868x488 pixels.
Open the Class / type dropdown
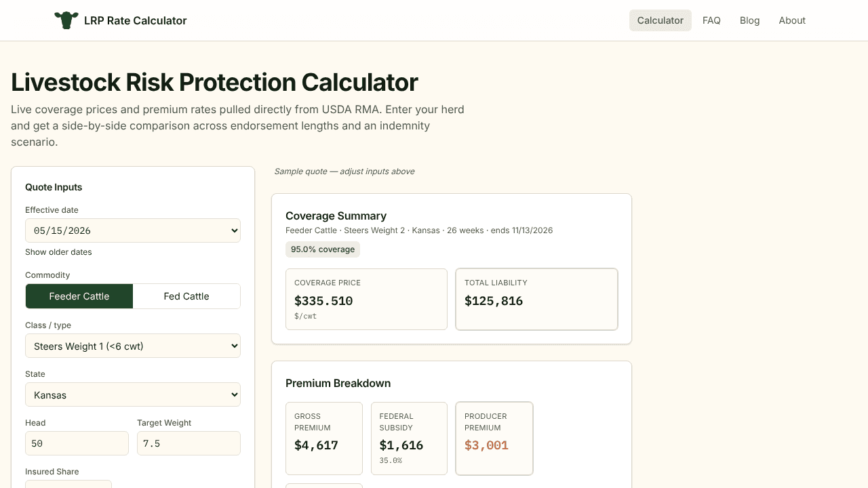click(133, 346)
